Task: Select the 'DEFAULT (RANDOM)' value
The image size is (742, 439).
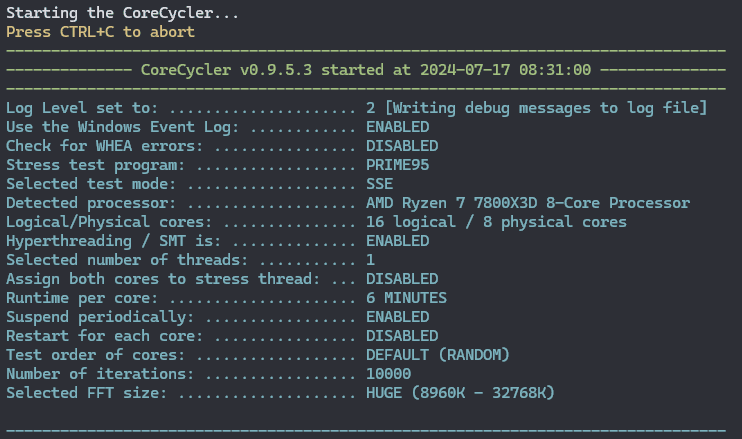Action: click(438, 355)
